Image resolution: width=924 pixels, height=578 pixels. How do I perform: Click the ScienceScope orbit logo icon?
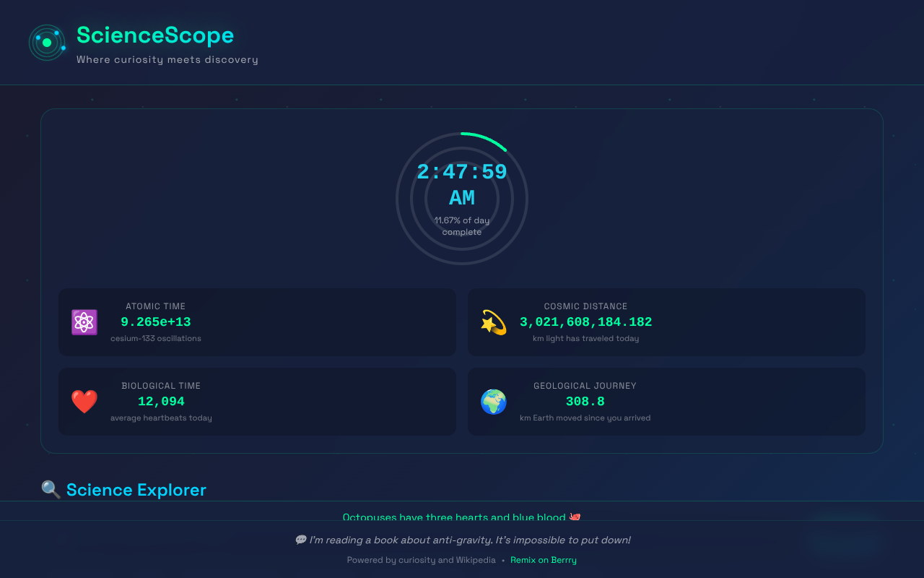[47, 43]
